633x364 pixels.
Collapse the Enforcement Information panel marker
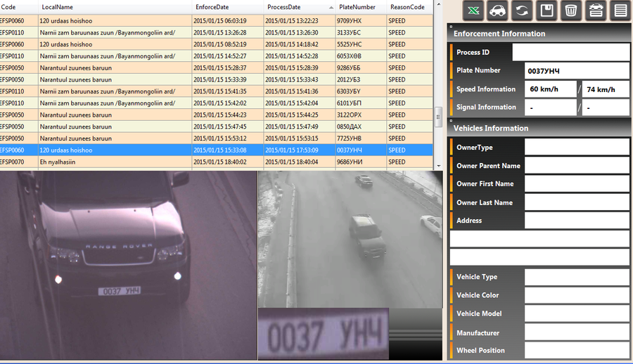tap(451, 27)
